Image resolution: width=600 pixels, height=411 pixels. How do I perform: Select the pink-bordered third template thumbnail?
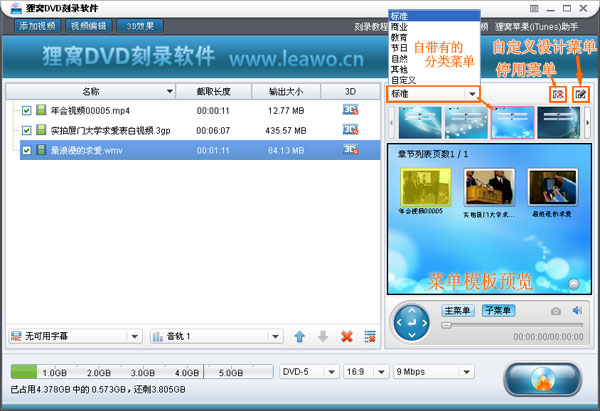[x=512, y=122]
